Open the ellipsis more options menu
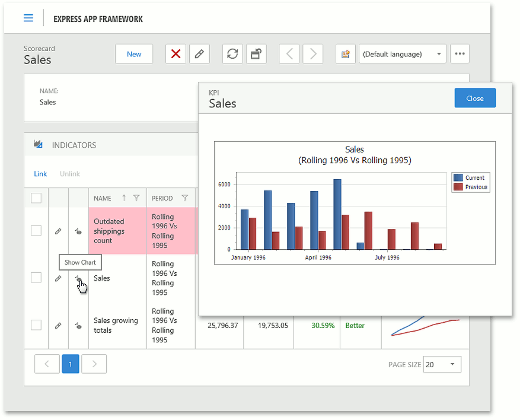Screen dimensions: 520x420 tap(460, 53)
